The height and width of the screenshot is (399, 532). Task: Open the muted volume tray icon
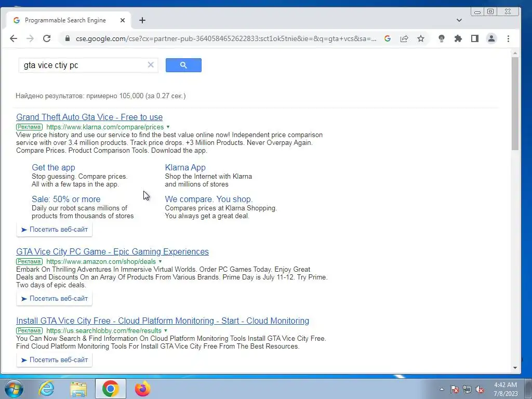pyautogui.click(x=480, y=389)
